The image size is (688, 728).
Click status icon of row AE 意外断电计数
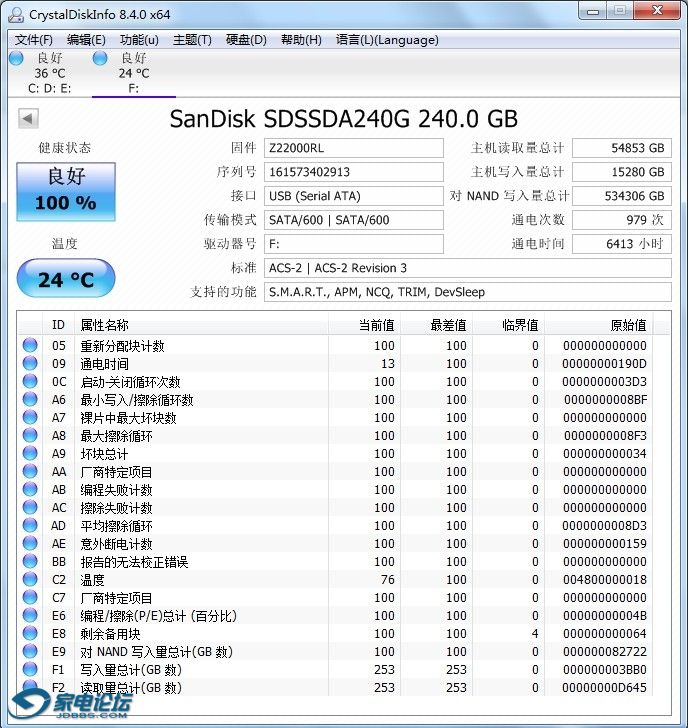(x=30, y=543)
